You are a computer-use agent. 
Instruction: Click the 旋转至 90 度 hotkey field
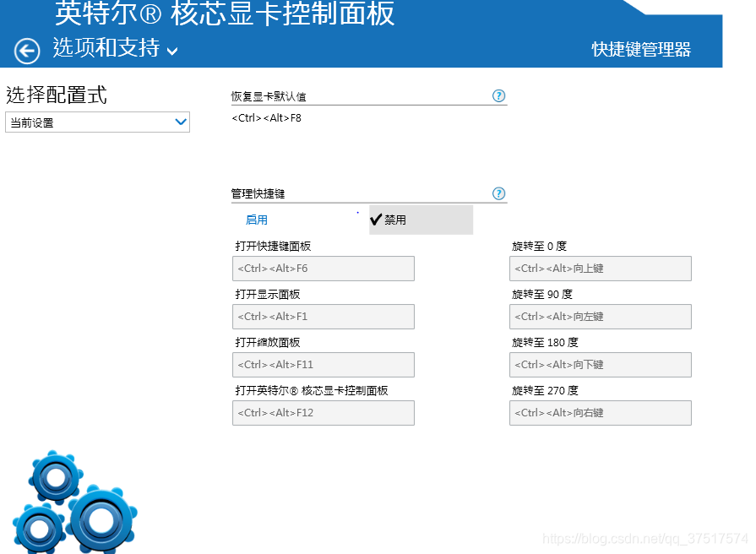point(601,317)
